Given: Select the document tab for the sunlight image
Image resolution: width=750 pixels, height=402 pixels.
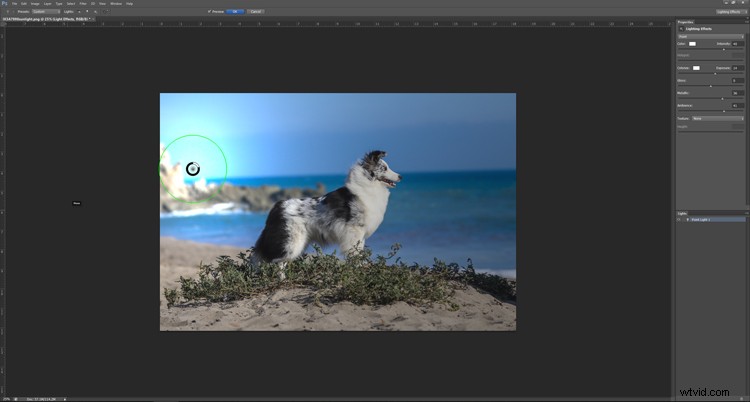Looking at the screenshot, I should [x=45, y=19].
